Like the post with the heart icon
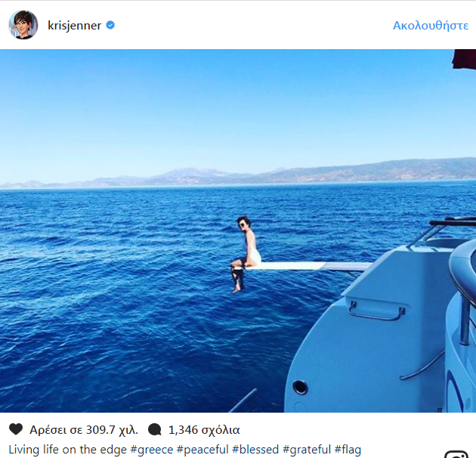The image size is (476, 458). (x=16, y=429)
